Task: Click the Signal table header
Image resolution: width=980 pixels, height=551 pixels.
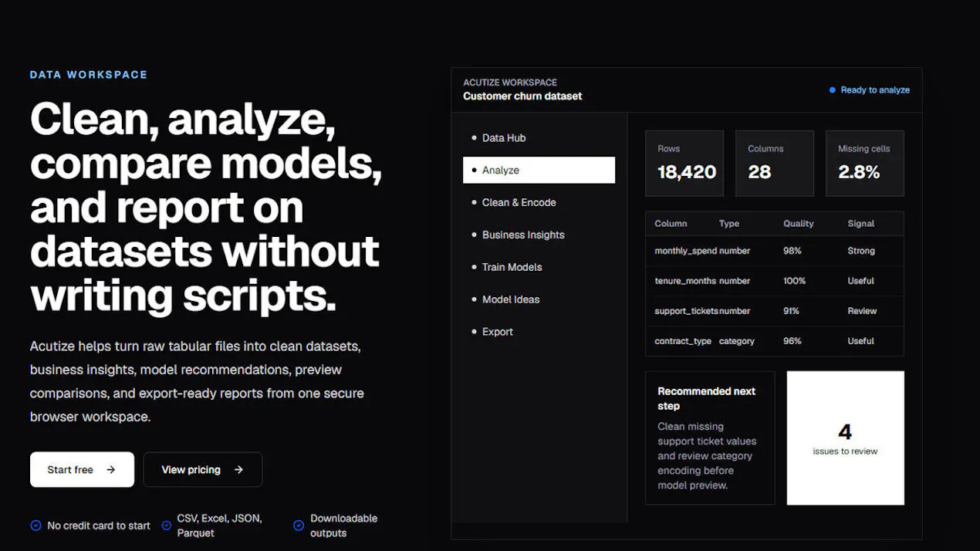Action: point(861,224)
